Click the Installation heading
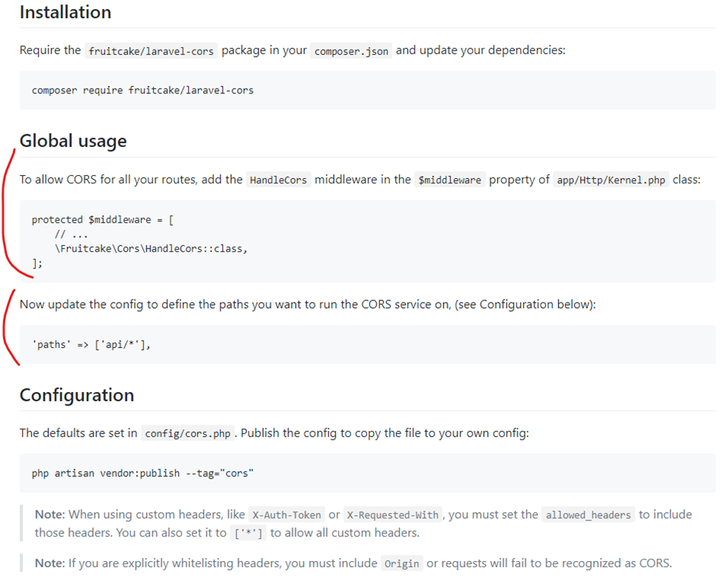 coord(65,12)
